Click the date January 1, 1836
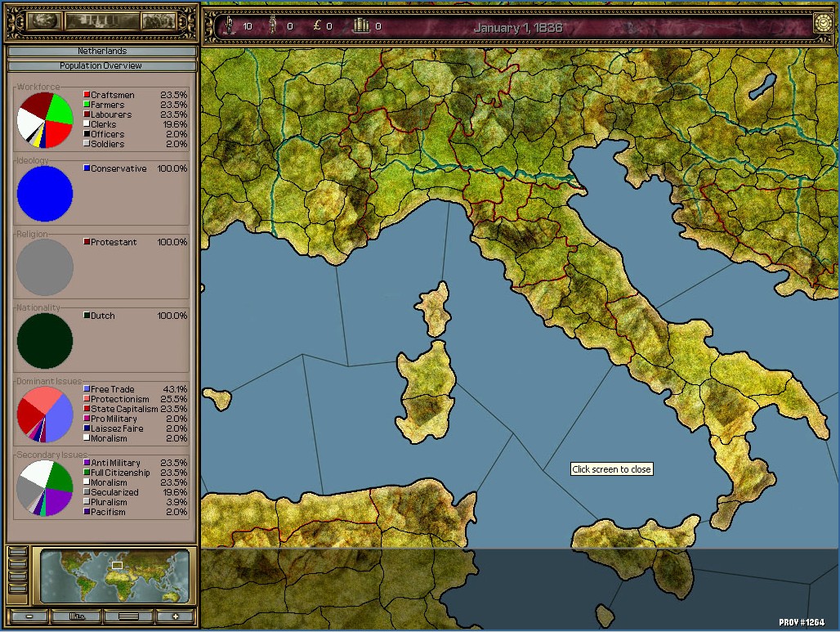 coord(517,27)
